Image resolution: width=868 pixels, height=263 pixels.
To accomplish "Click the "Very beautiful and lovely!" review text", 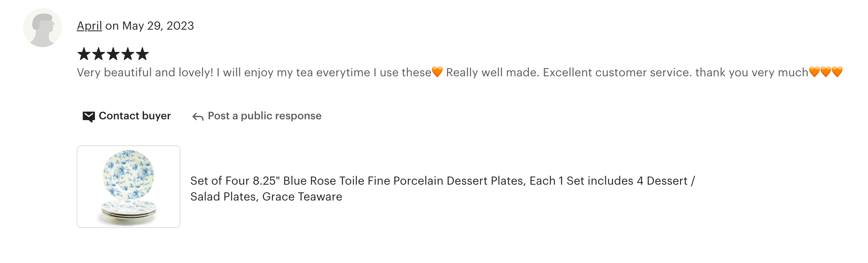I will [x=145, y=73].
